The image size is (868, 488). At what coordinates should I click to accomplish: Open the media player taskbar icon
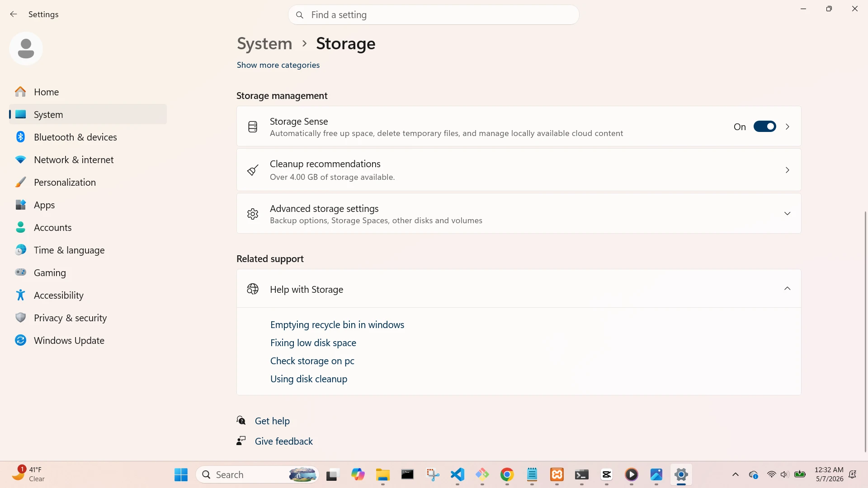point(632,474)
